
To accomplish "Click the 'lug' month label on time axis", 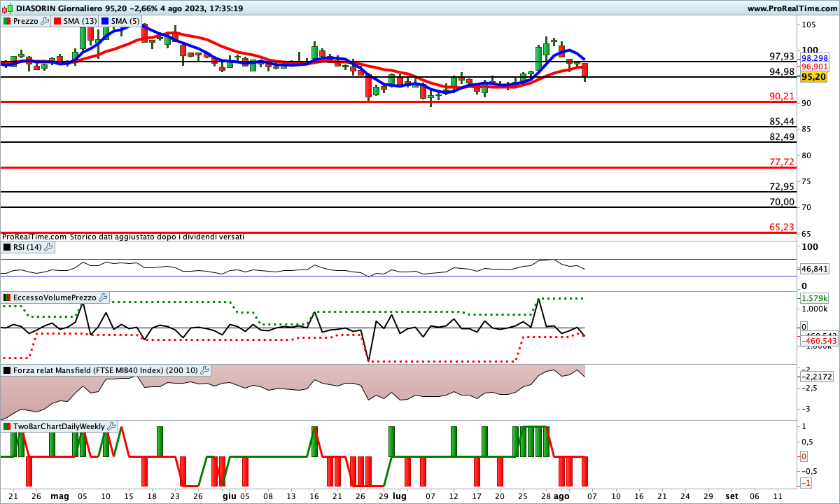I will pyautogui.click(x=400, y=496).
